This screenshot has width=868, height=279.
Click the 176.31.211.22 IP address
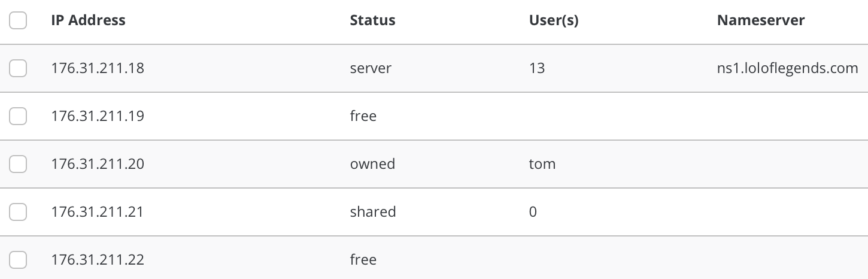click(98, 260)
